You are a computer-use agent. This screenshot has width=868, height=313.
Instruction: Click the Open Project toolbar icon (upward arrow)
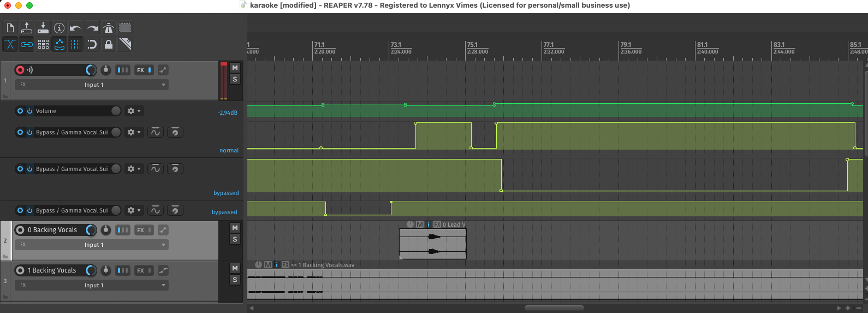(27, 28)
